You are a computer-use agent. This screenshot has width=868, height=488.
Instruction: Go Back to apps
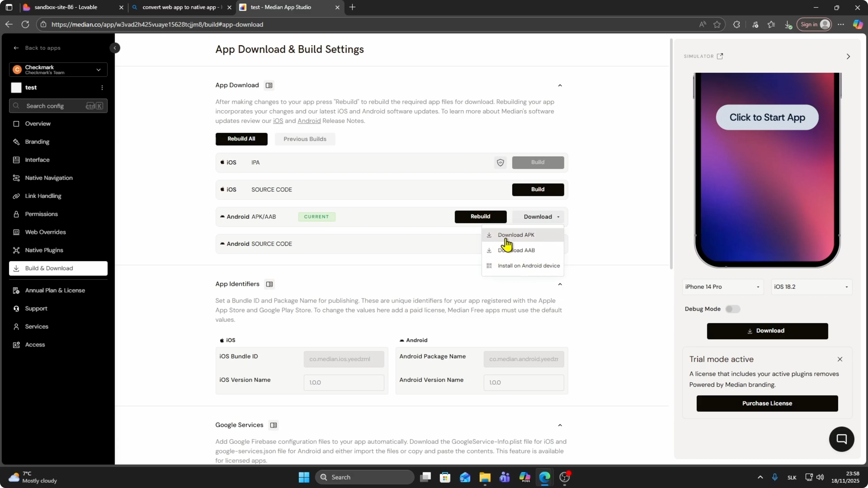coord(37,48)
